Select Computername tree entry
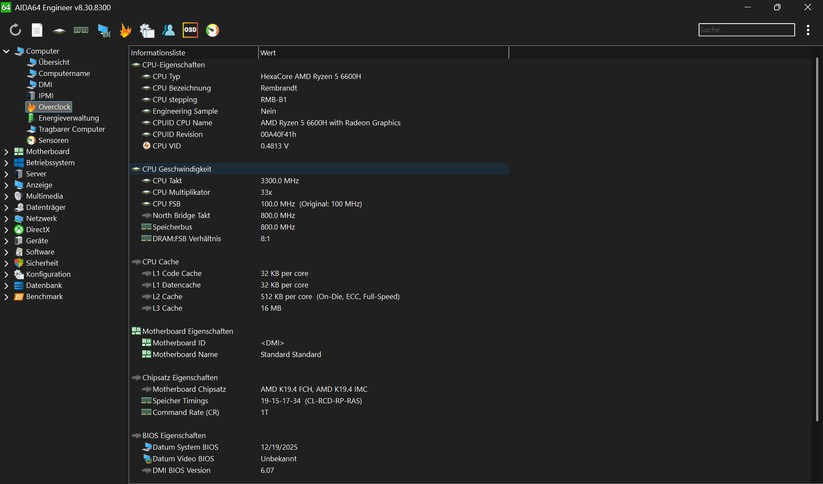823x484 pixels. pos(64,73)
